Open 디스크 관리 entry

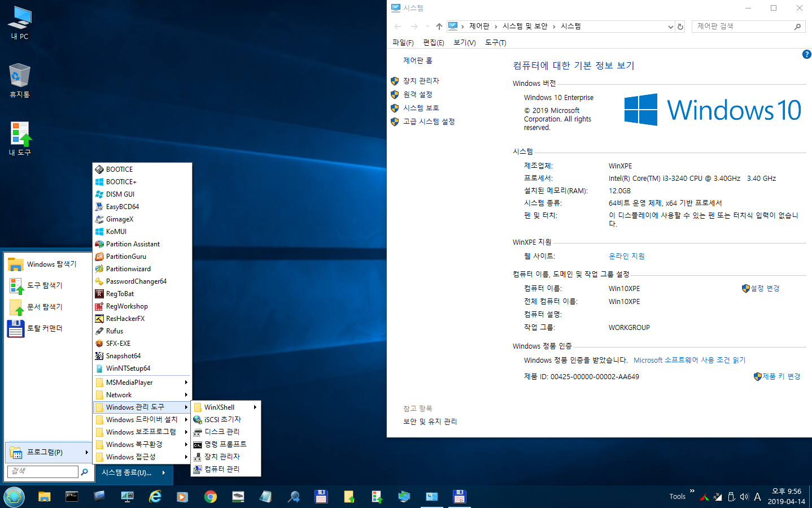pyautogui.click(x=226, y=432)
